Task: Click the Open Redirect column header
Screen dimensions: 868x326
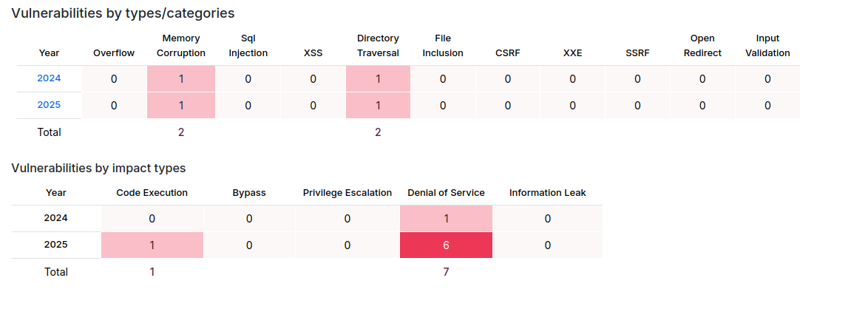Action: 702,46
